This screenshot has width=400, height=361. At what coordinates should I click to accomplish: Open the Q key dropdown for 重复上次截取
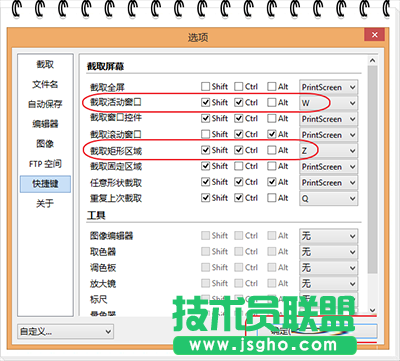pos(329,199)
